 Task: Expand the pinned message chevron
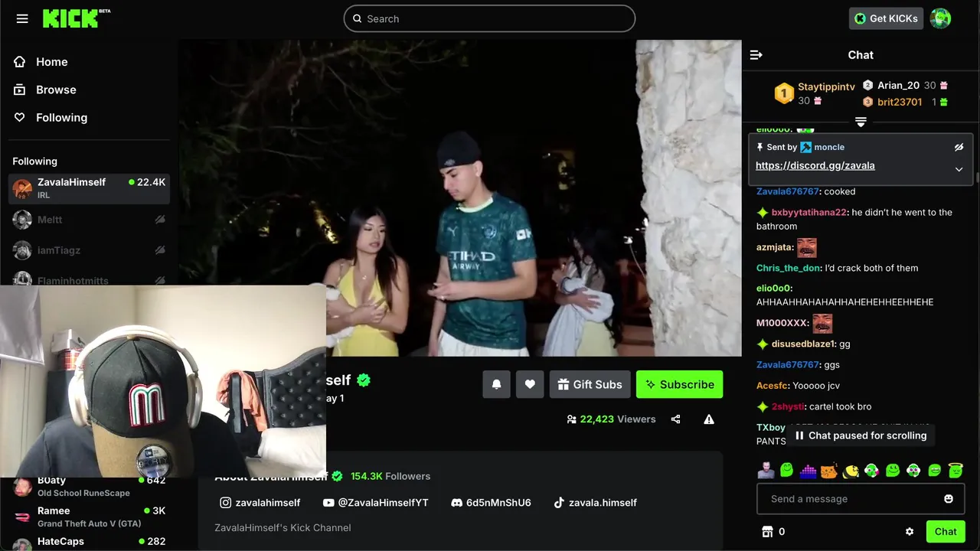click(959, 170)
